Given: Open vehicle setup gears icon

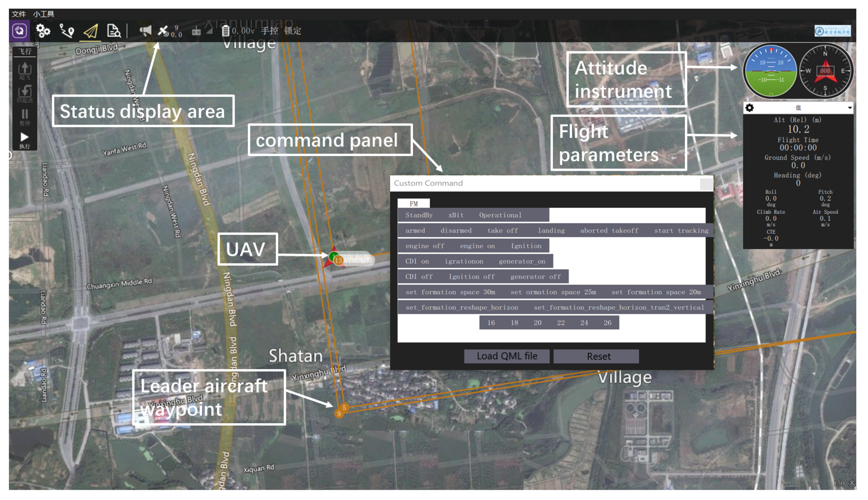Looking at the screenshot, I should (43, 31).
